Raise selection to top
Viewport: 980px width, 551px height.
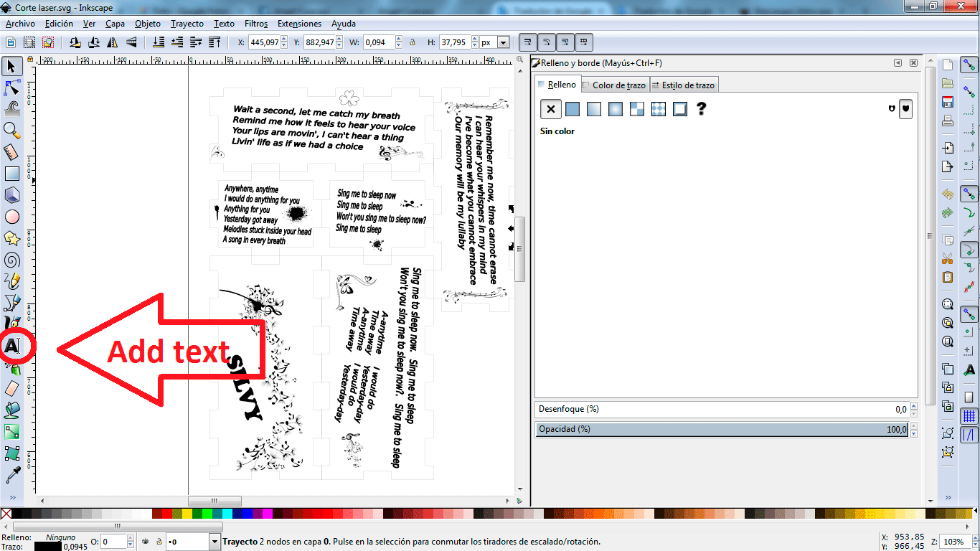coord(214,42)
